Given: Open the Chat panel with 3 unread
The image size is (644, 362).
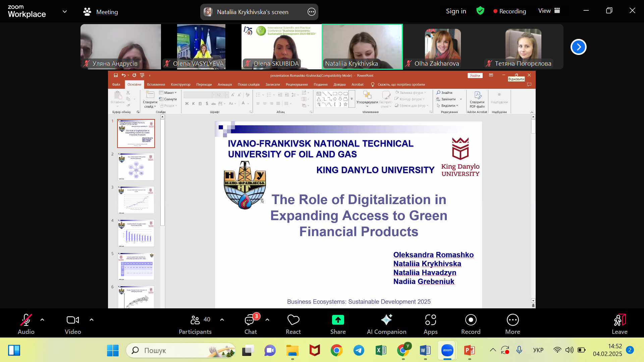Looking at the screenshot, I should [250, 324].
